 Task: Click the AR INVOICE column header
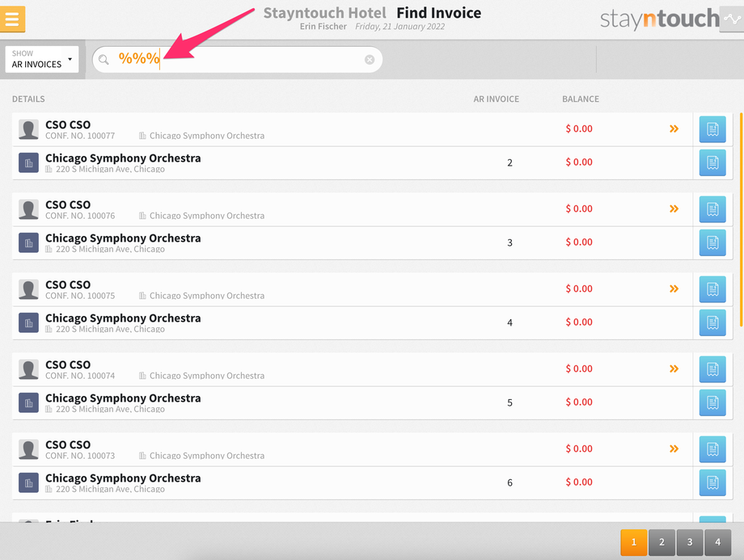point(496,99)
